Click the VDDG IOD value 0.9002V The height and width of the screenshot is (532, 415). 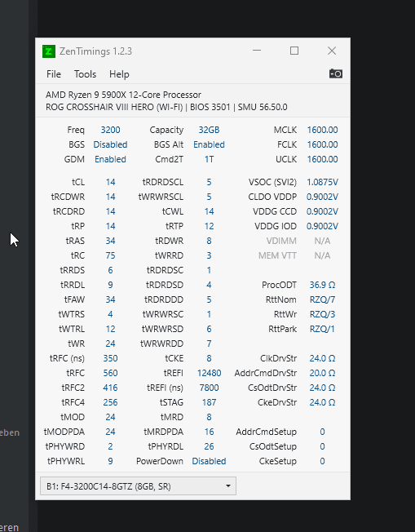click(322, 226)
